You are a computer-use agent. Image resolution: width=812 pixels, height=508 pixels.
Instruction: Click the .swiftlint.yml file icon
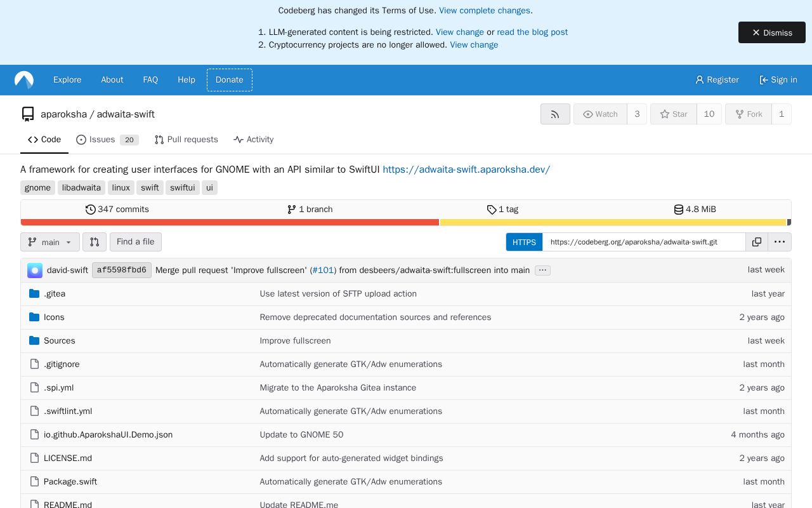[34, 411]
